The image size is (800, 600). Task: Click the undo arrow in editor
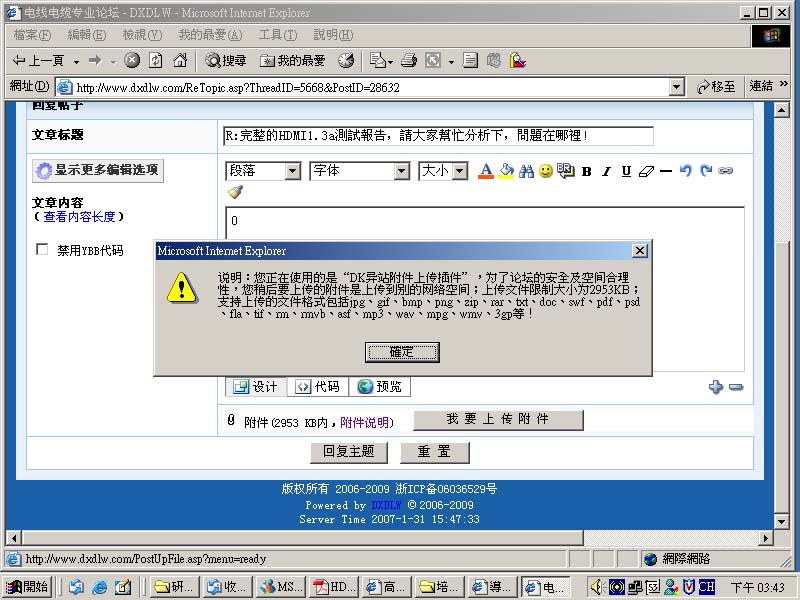pos(685,171)
